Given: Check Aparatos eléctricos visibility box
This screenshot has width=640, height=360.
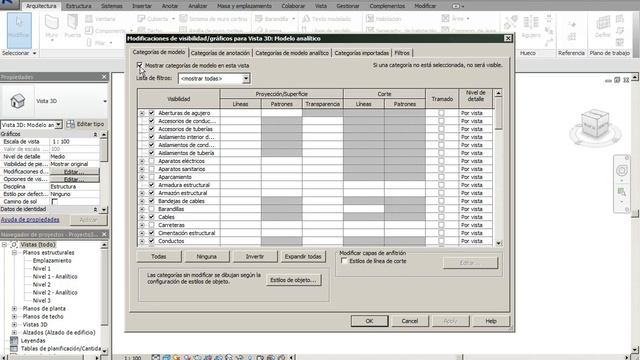Looking at the screenshot, I should tap(151, 161).
